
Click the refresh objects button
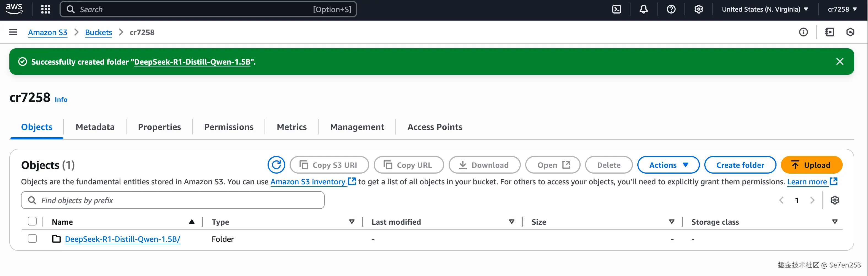276,165
